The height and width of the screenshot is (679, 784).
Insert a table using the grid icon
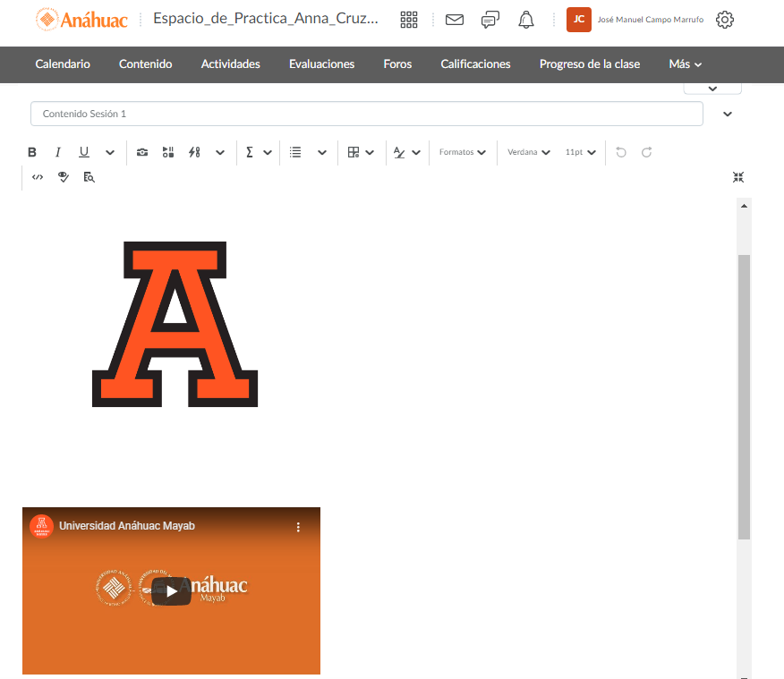pyautogui.click(x=354, y=152)
